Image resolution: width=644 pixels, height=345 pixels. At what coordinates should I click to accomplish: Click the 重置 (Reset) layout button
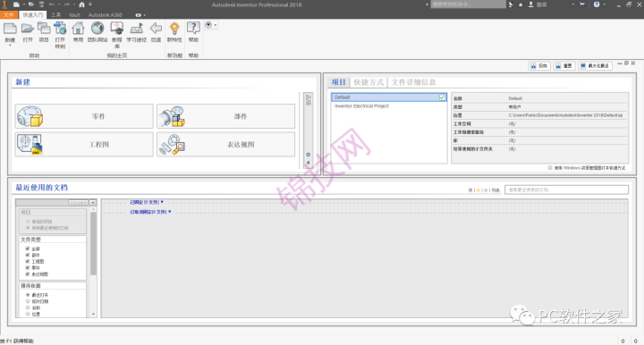pyautogui.click(x=563, y=65)
